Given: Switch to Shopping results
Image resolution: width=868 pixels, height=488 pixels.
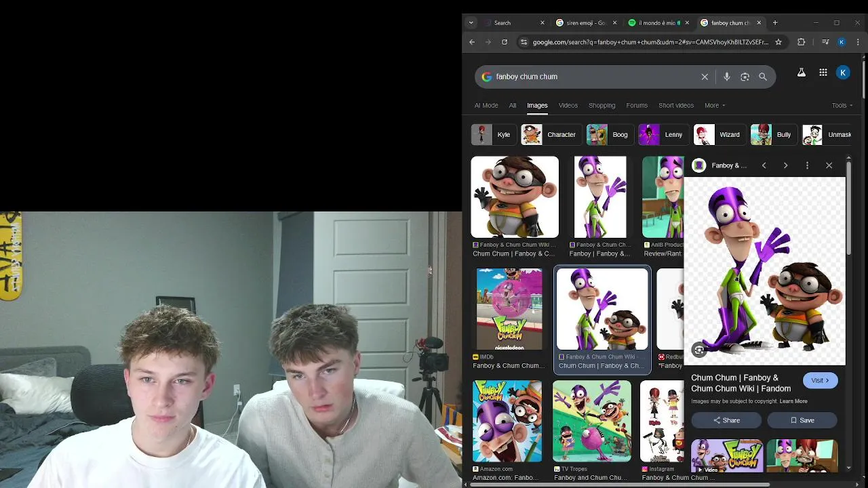Looking at the screenshot, I should tap(602, 106).
